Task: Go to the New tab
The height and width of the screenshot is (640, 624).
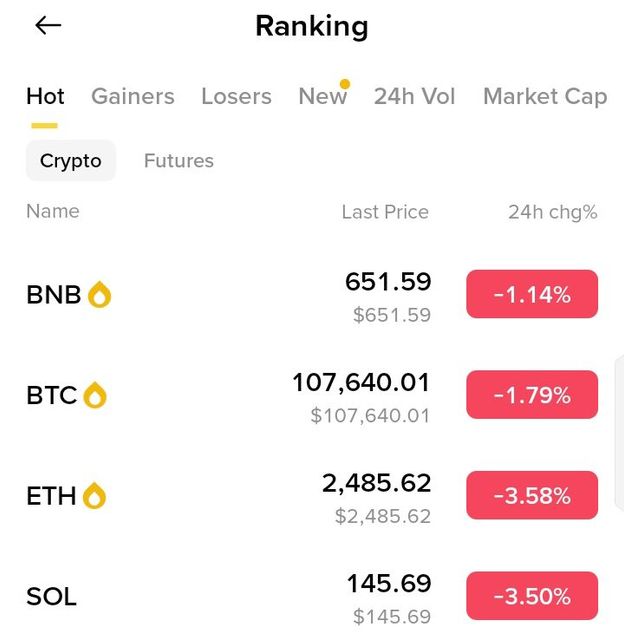Action: [322, 96]
